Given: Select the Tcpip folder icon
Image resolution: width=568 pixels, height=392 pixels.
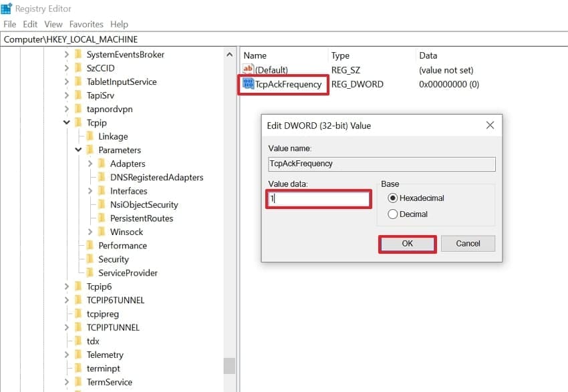Looking at the screenshot, I should 78,123.
